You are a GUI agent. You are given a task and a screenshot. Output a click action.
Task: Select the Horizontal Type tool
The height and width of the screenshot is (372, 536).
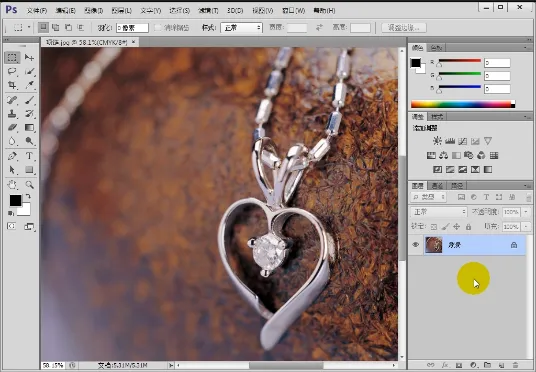pyautogui.click(x=29, y=156)
